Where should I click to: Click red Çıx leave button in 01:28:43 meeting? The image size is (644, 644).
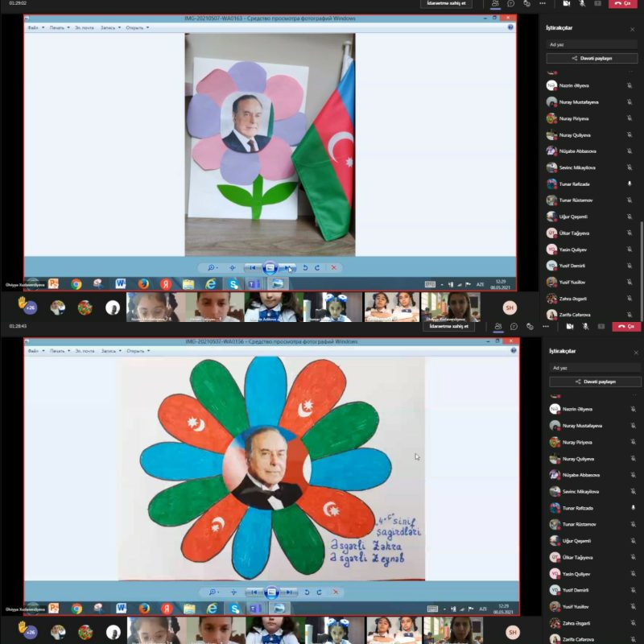[x=626, y=327]
